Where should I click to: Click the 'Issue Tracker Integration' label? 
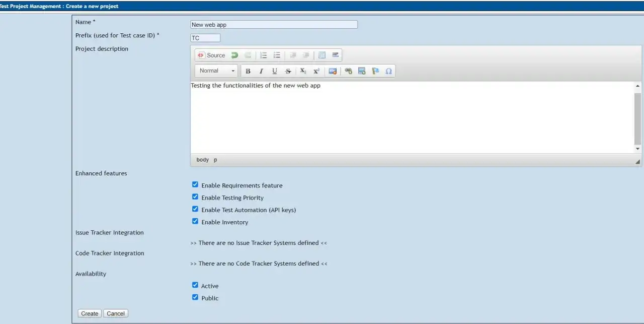coord(110,233)
